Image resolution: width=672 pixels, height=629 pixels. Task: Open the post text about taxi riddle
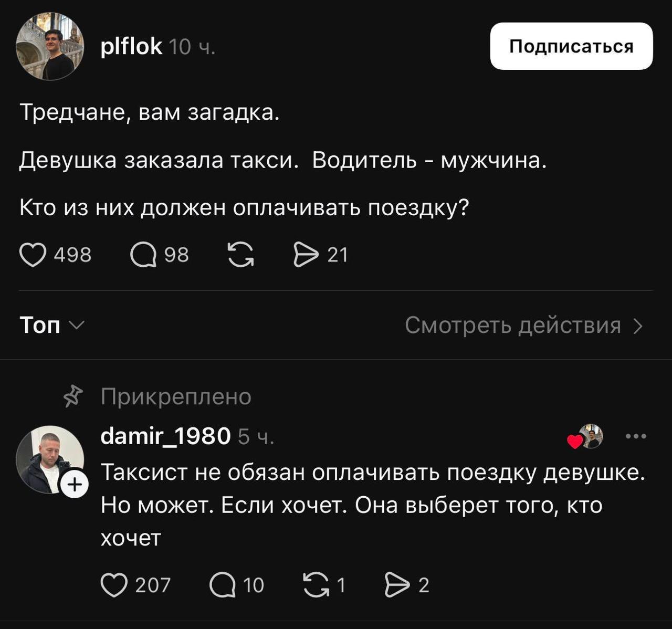click(x=282, y=160)
